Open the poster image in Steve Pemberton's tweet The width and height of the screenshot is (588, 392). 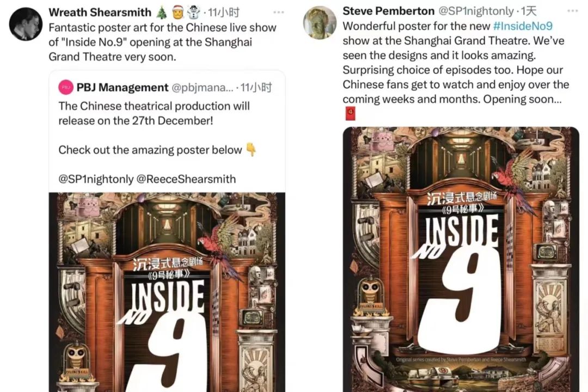click(x=461, y=260)
